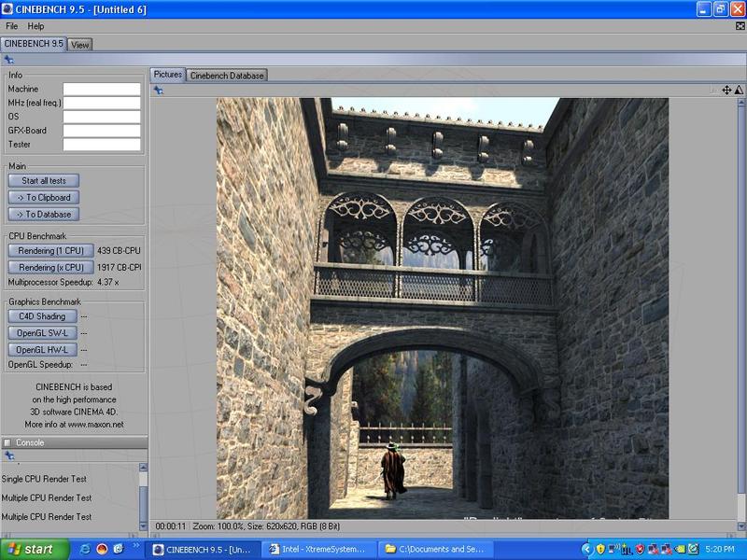Click the zoom triangle icon above the picture

tap(739, 90)
